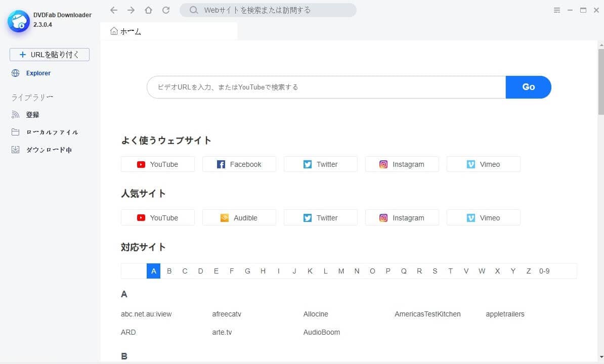604x364 pixels.
Task: Show ダウンロード中 downloads list
Action: [x=49, y=150]
